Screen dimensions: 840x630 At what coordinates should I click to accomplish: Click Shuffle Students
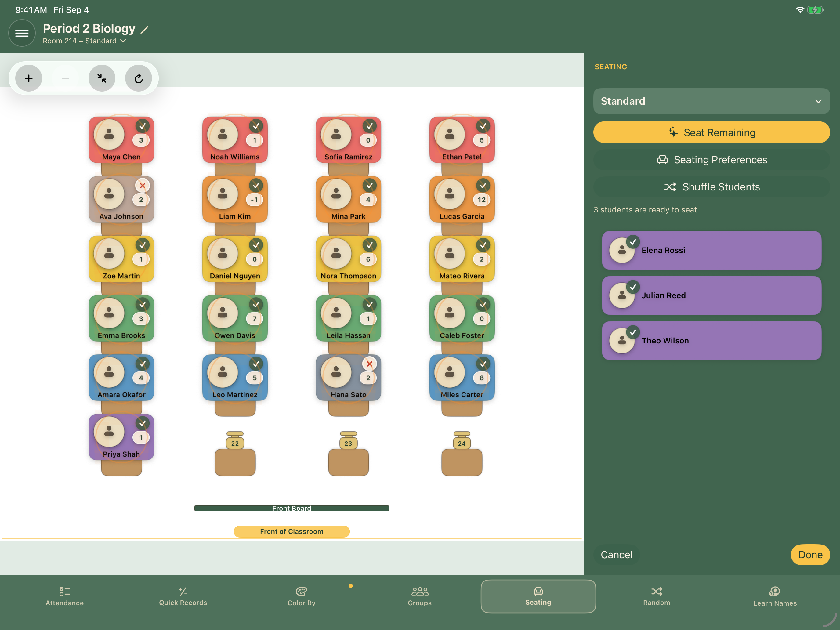pos(711,187)
